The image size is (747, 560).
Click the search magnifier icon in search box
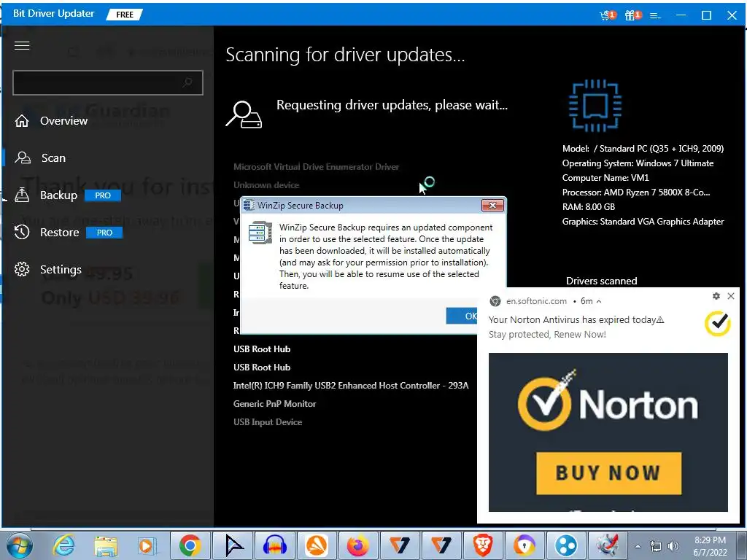(187, 82)
